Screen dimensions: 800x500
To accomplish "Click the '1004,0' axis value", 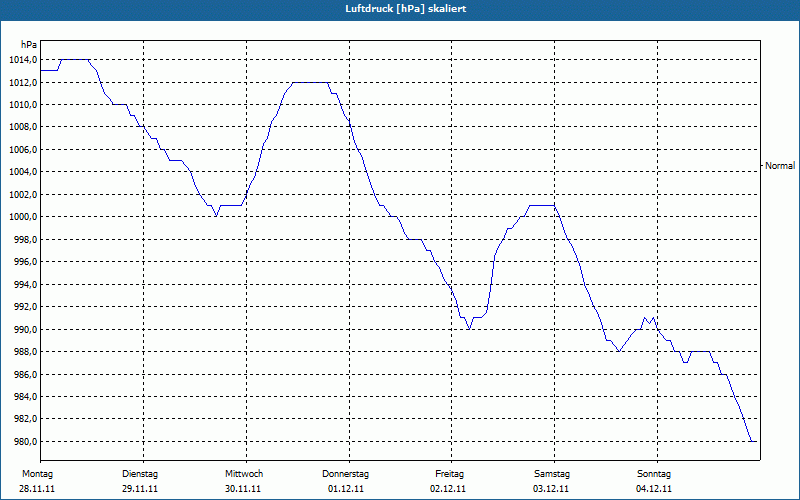I will [x=23, y=171].
